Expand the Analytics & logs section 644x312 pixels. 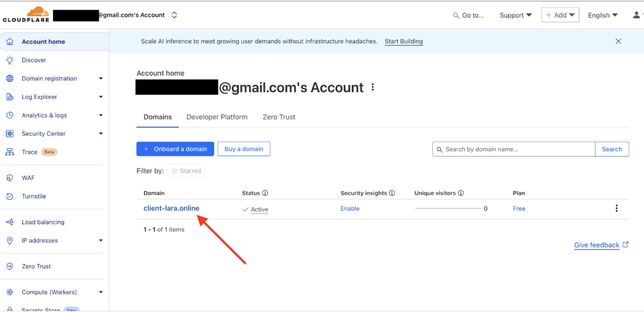(x=100, y=115)
